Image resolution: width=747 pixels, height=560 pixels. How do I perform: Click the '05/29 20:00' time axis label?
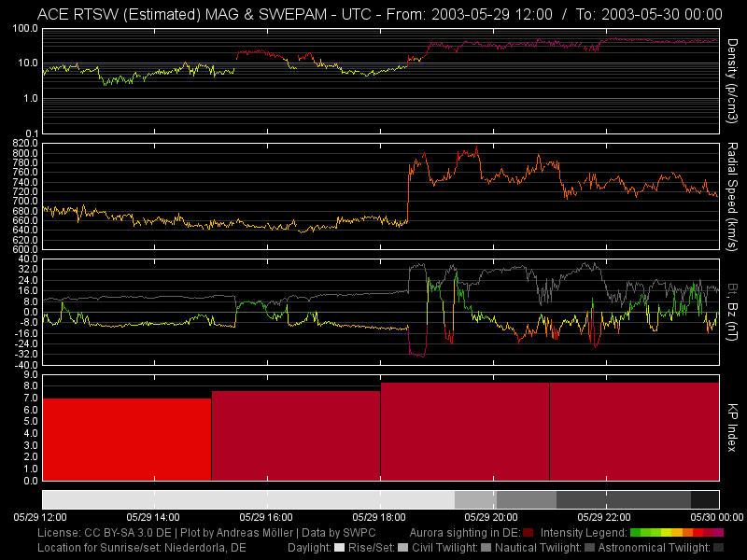pyautogui.click(x=491, y=517)
